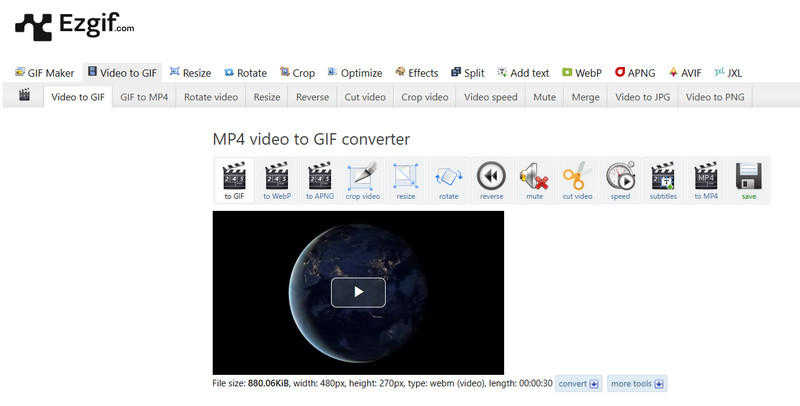Select the 'to WebP' clapperboard tool
The height and width of the screenshot is (406, 800).
[277, 181]
